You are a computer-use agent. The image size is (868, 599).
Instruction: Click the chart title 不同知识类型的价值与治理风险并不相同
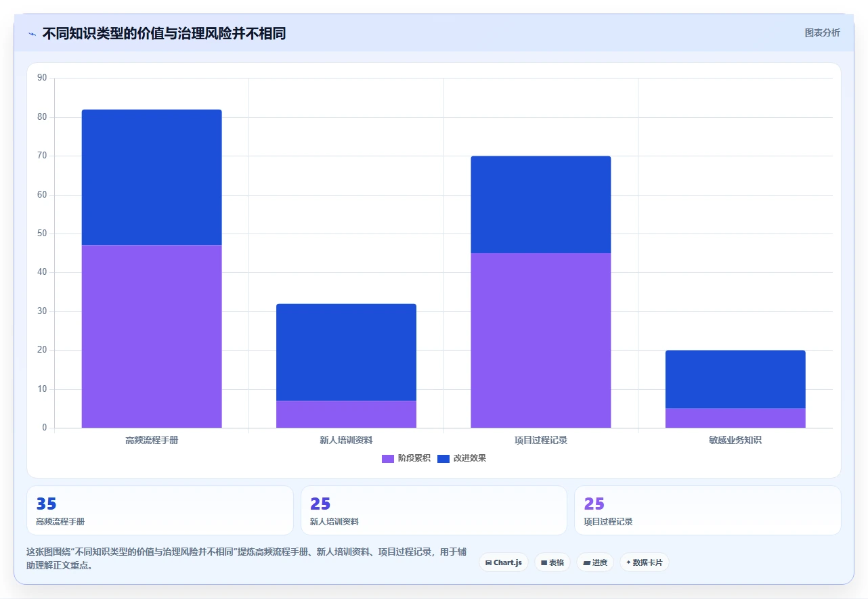point(164,33)
